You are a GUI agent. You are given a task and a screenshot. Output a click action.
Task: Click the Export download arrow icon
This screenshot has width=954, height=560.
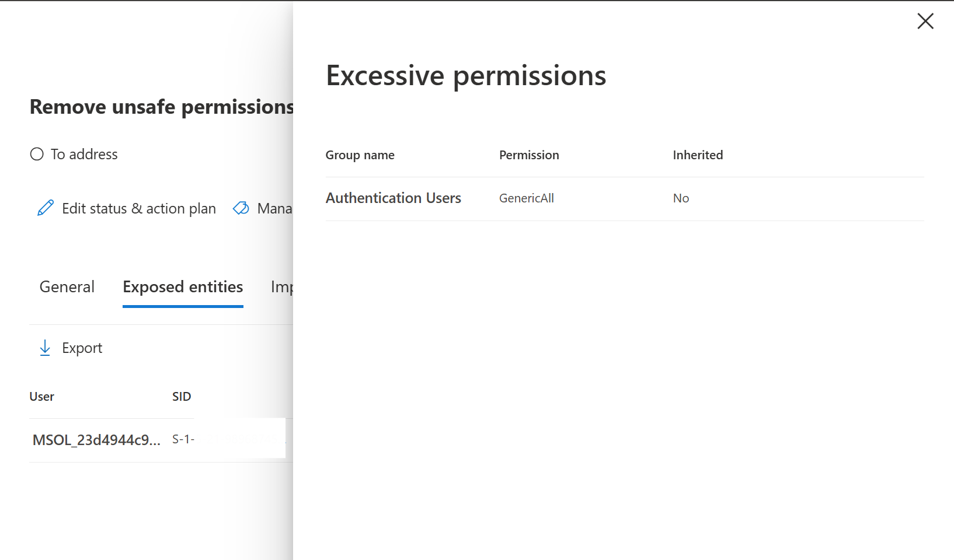click(45, 348)
